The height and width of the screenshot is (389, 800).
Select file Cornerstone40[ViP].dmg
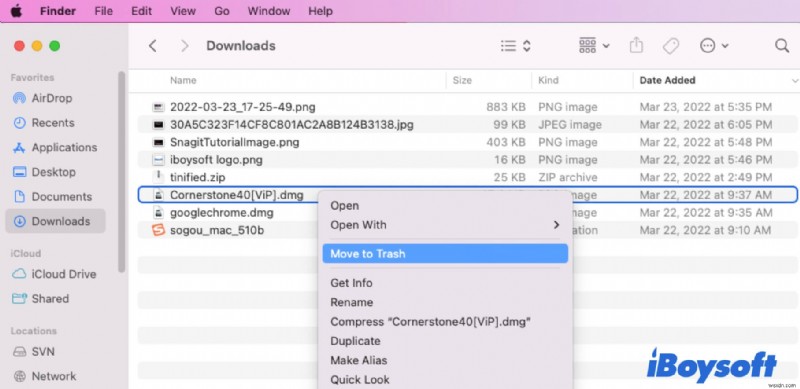click(x=467, y=194)
